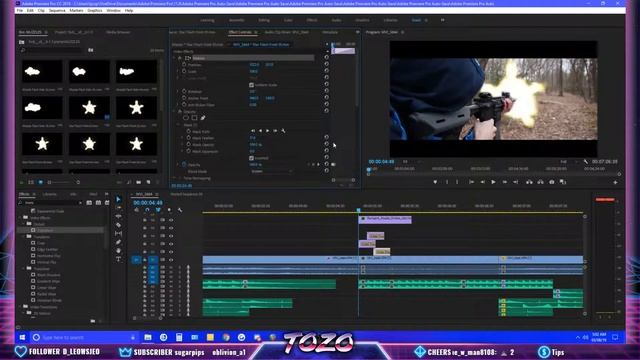Toggle eye visibility of top video track

tap(171, 220)
